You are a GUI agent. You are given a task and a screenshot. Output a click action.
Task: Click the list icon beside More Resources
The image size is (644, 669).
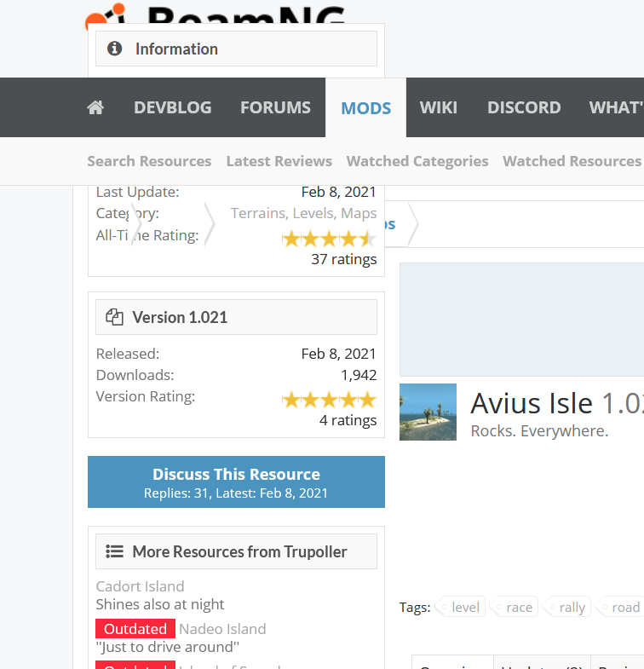(114, 551)
